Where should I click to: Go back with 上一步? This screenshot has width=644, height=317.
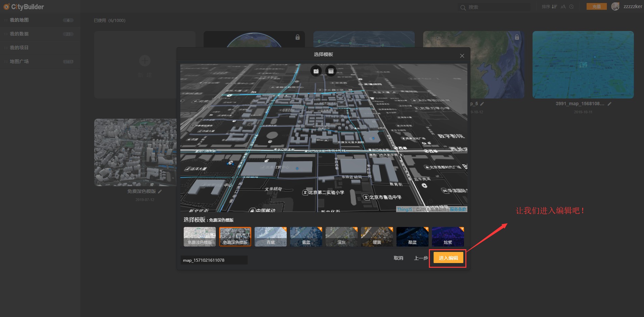point(421,258)
